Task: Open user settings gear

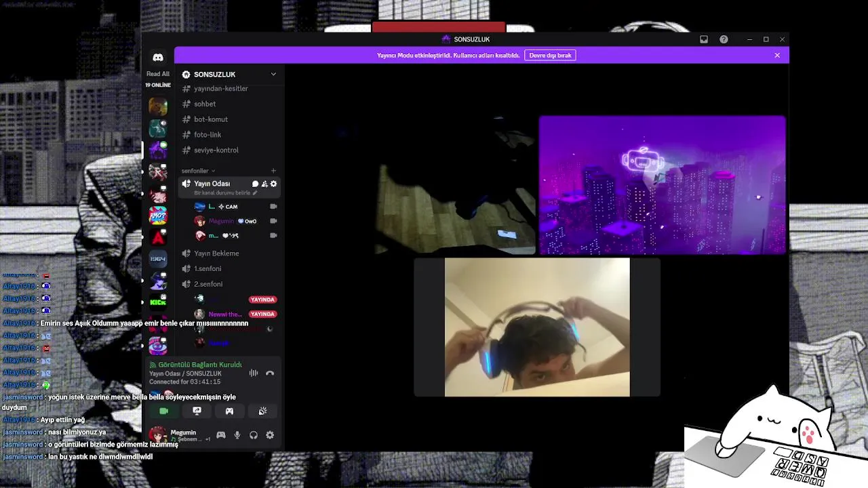Action: click(270, 435)
